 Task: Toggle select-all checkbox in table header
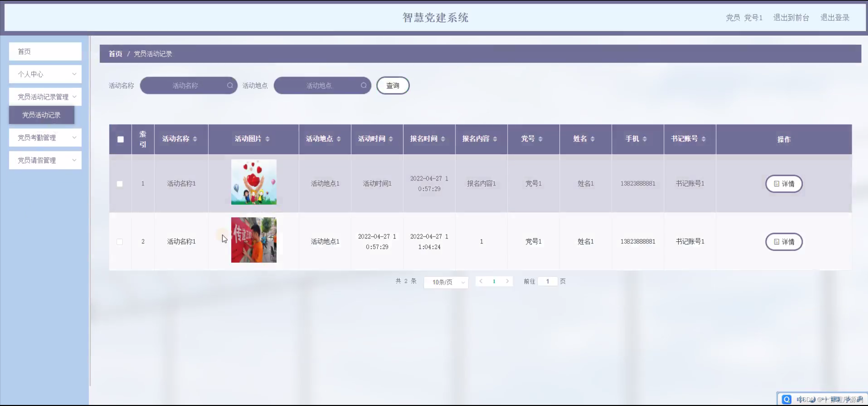pyautogui.click(x=120, y=139)
